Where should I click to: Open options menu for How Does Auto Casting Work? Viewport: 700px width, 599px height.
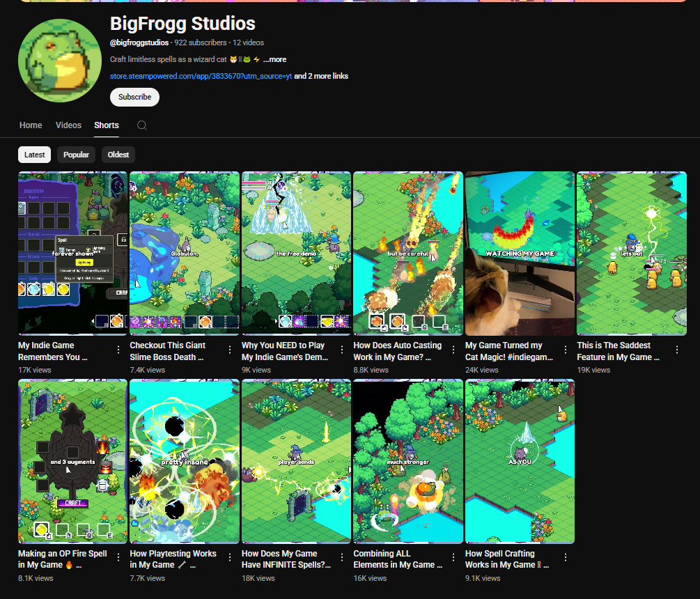click(453, 350)
